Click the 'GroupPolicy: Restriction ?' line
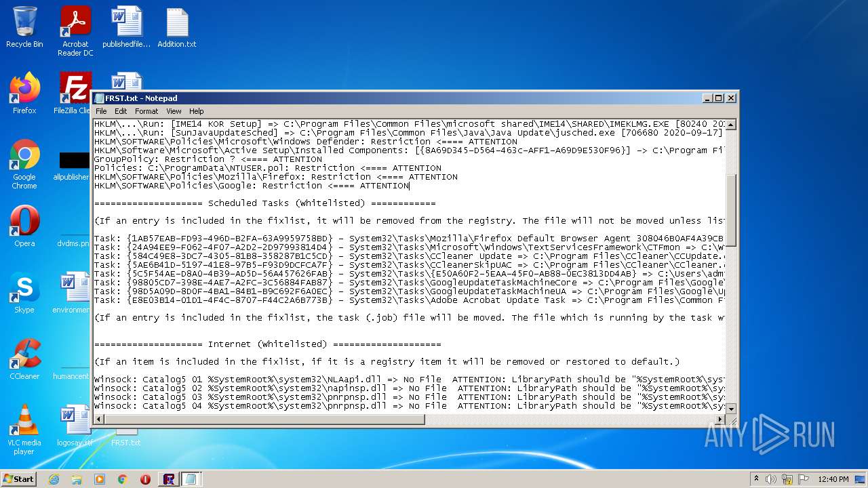 (208, 159)
